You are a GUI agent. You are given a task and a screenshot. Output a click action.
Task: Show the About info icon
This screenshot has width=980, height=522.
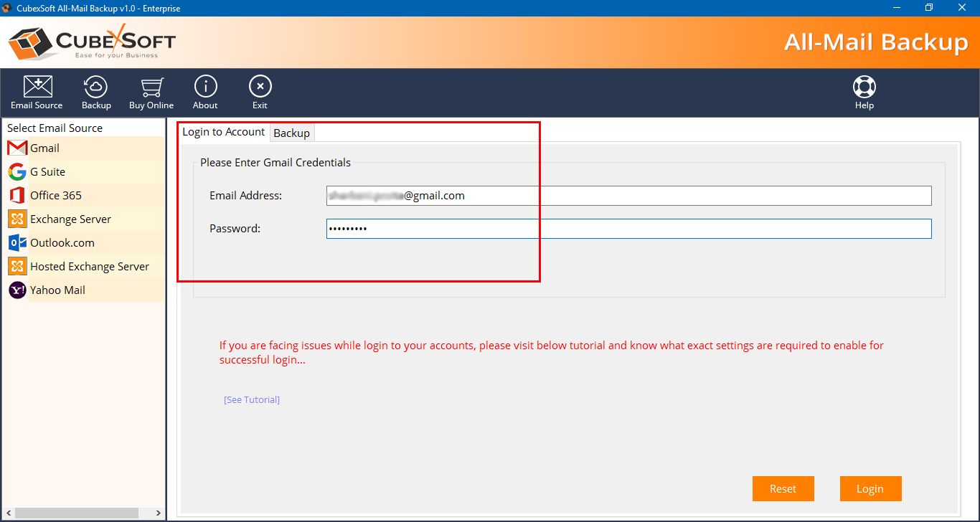click(x=205, y=87)
